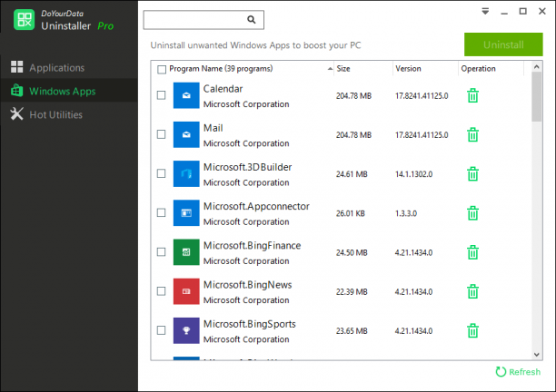556x392 pixels.
Task: Check the Microsoft.BingSports checkbox
Action: (162, 330)
